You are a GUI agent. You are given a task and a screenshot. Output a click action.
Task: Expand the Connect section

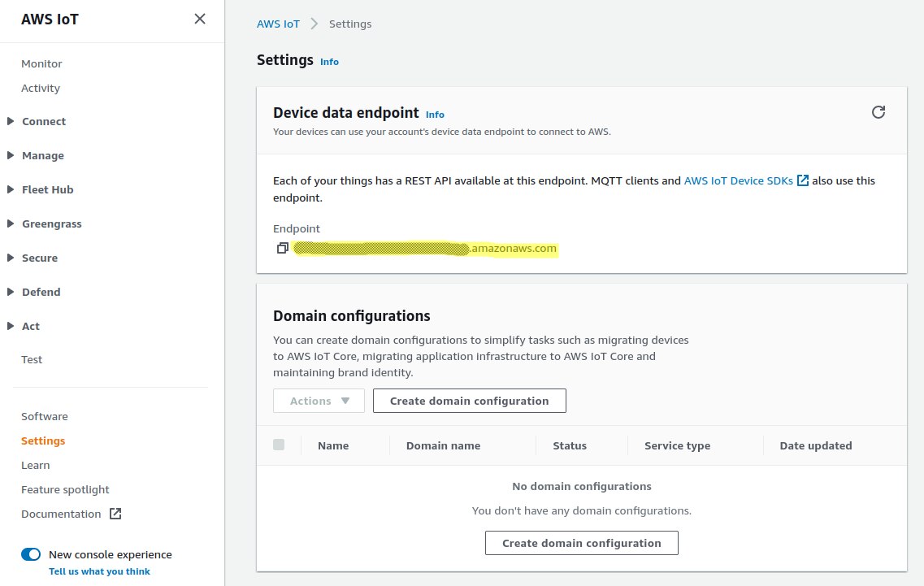11,121
